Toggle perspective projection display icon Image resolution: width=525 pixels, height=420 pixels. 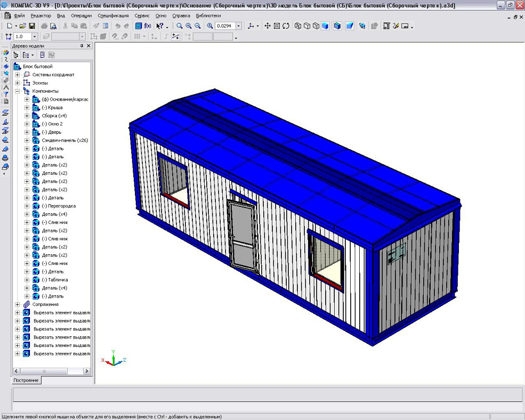point(350,26)
